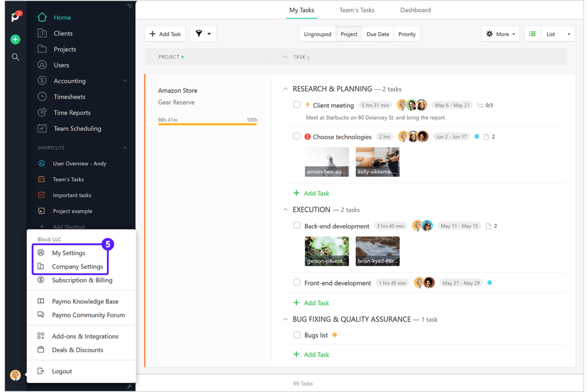Collapse the Shortcuts section chevron

click(x=125, y=147)
